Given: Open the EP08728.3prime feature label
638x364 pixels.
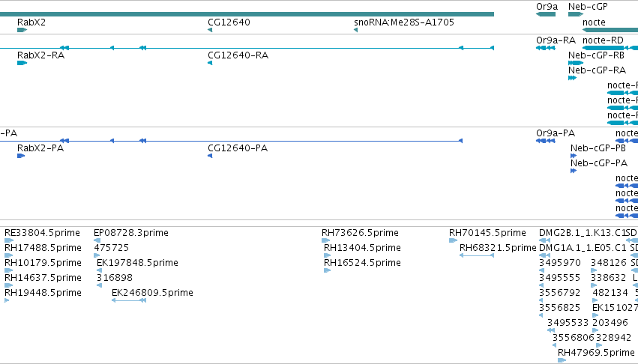Looking at the screenshot, I should [131, 233].
